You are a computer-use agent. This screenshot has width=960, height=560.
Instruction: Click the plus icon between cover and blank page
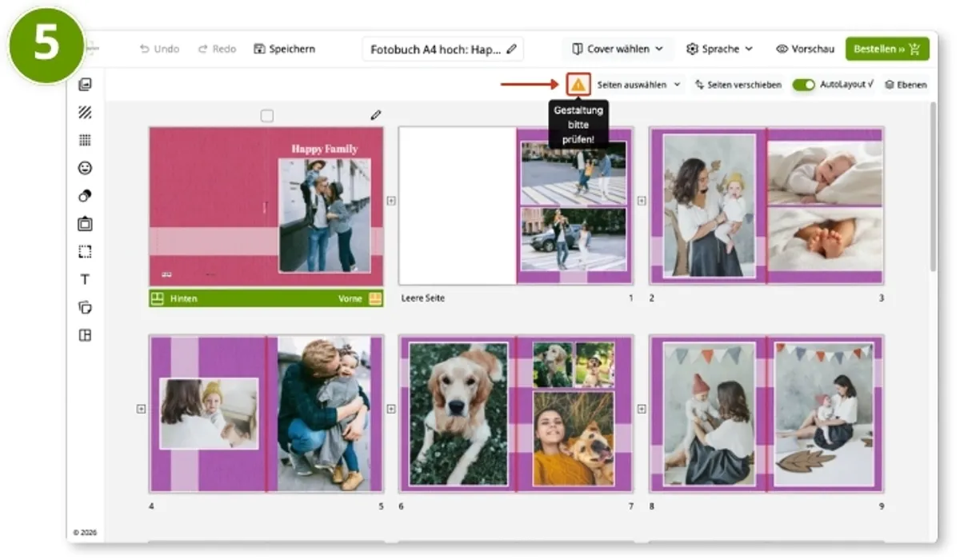click(391, 201)
